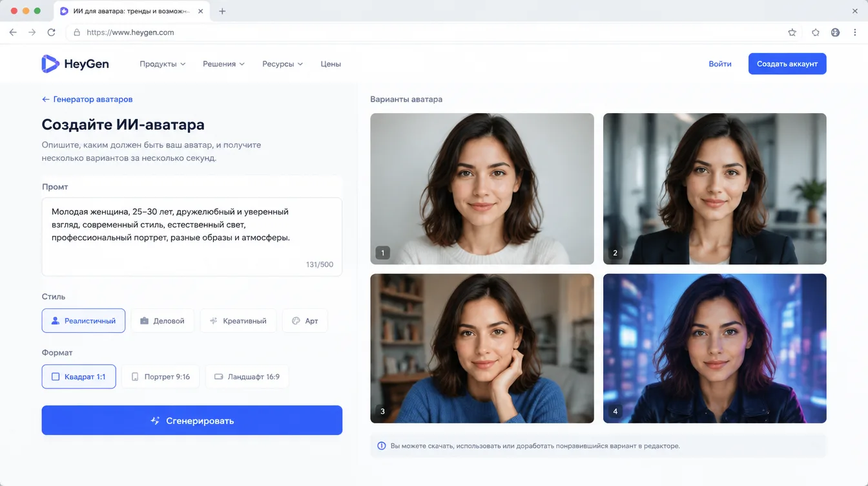This screenshot has width=868, height=486.
Task: Open the browser extensions icon
Action: coord(816,32)
